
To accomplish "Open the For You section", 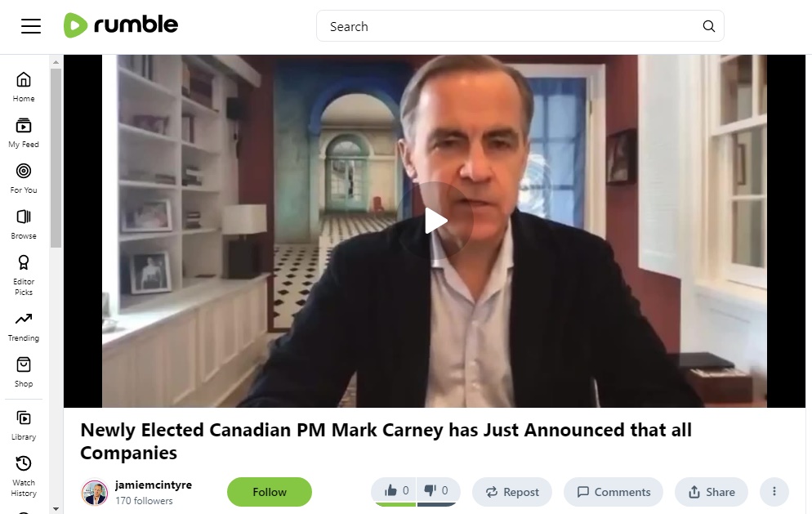I will 24,179.
